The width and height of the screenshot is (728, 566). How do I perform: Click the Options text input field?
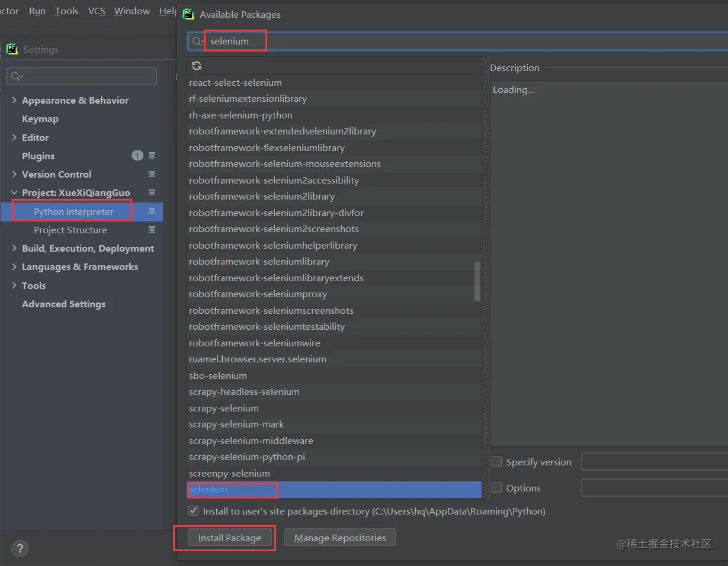click(655, 488)
